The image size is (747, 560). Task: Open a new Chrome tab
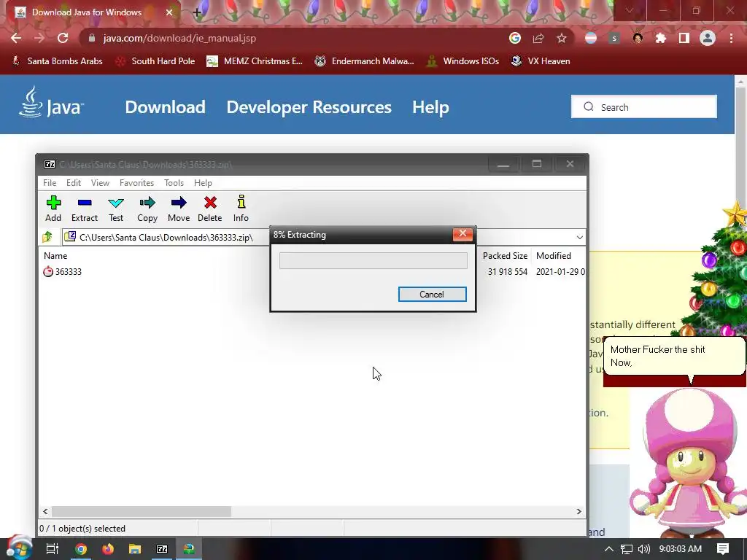tap(197, 12)
